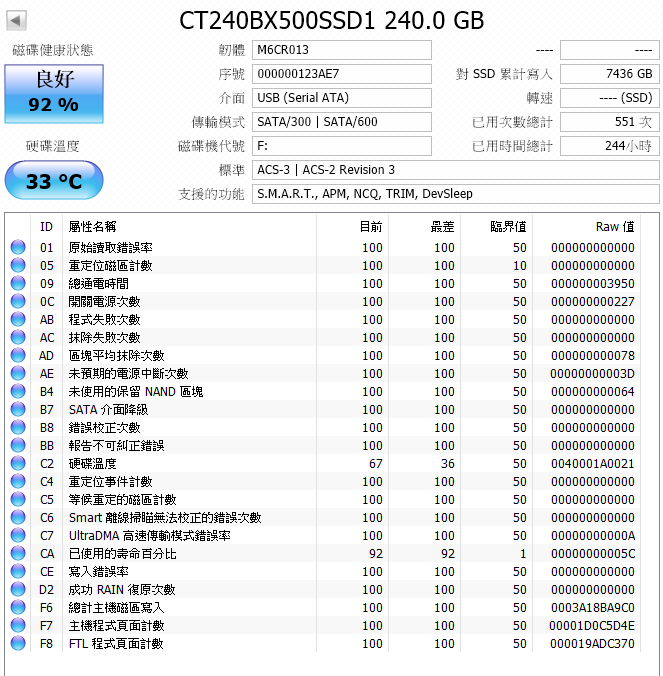
Task: Click status orb for B8 錯誤校正次數
Action: pos(18,427)
